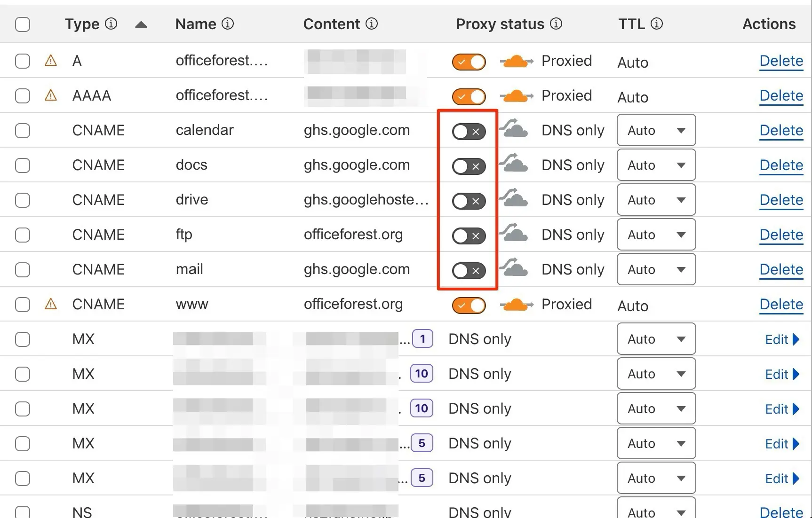Click the orange proxied cloud icon for www

(x=516, y=305)
